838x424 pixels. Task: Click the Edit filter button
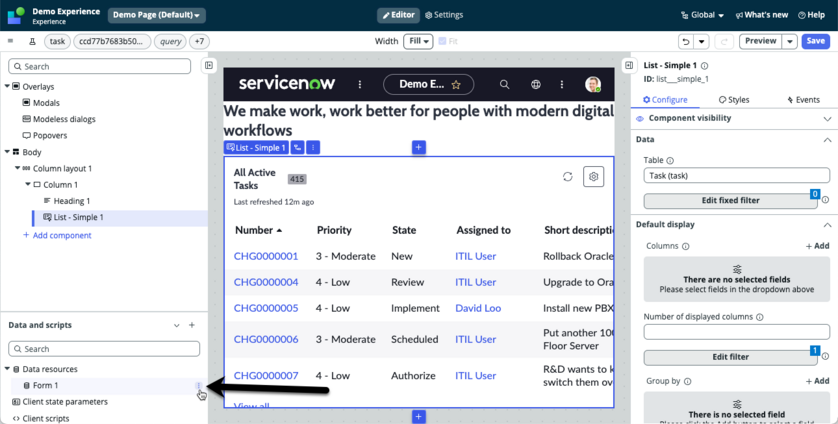point(730,357)
